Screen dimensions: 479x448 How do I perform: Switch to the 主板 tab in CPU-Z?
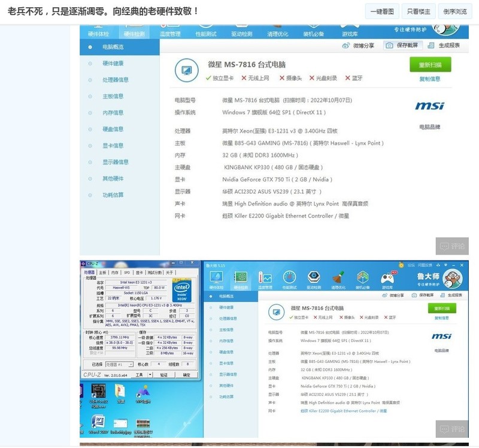pos(102,273)
